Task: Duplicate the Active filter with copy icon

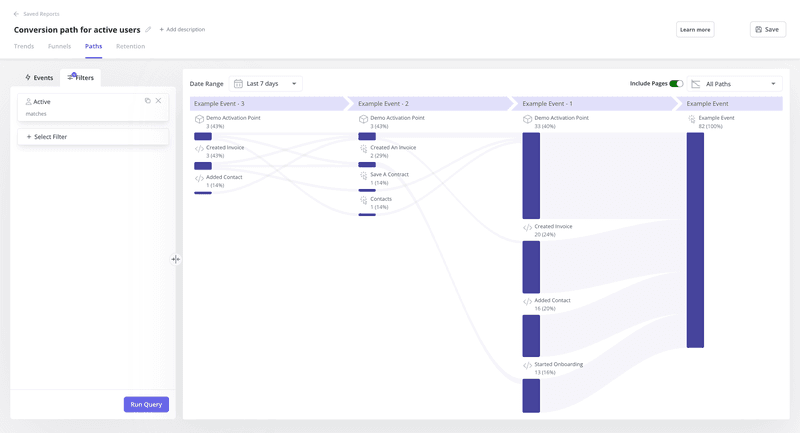Action: click(x=147, y=101)
